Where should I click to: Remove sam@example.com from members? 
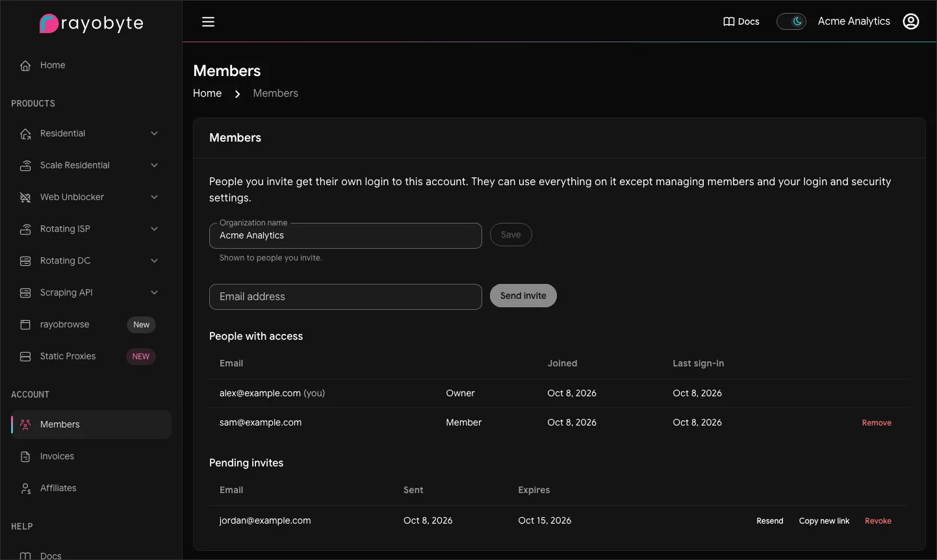click(x=877, y=422)
